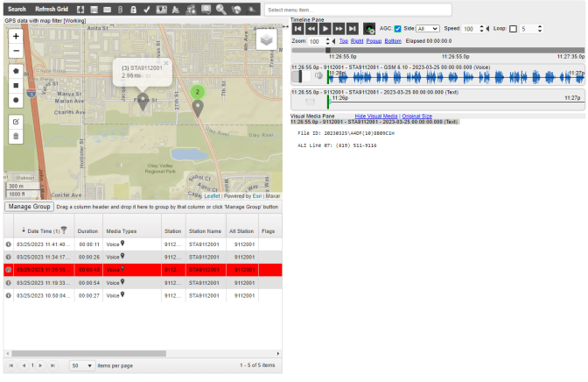Click the padlock lock icon in toolbar
Viewport: 588px width, 382px height.
133,10
